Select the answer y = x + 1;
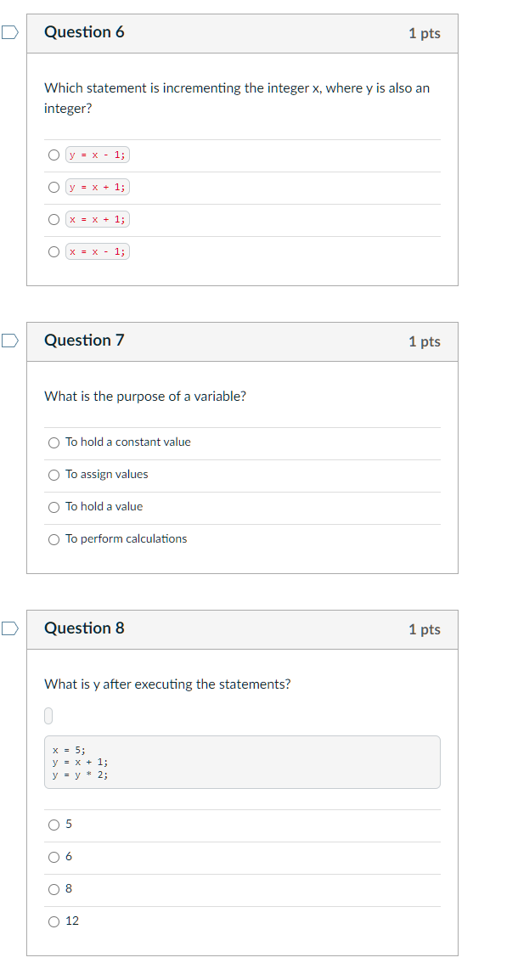Image resolution: width=518 pixels, height=980 pixels. 54,188
